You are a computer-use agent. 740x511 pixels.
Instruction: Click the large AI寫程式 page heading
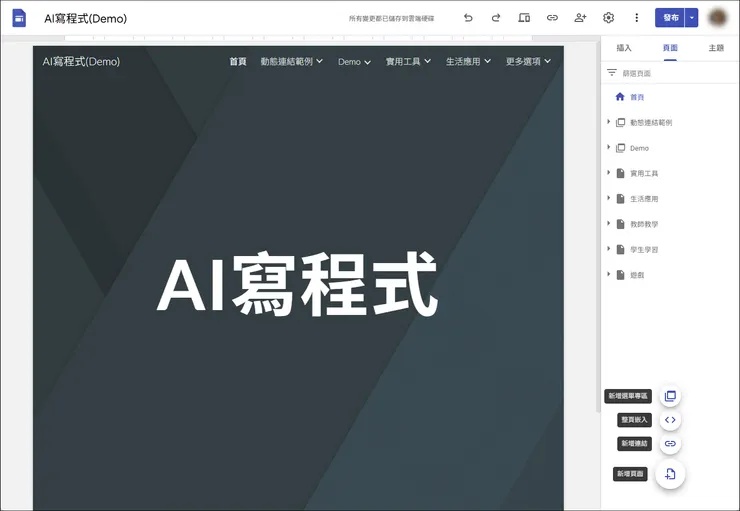[x=297, y=285]
